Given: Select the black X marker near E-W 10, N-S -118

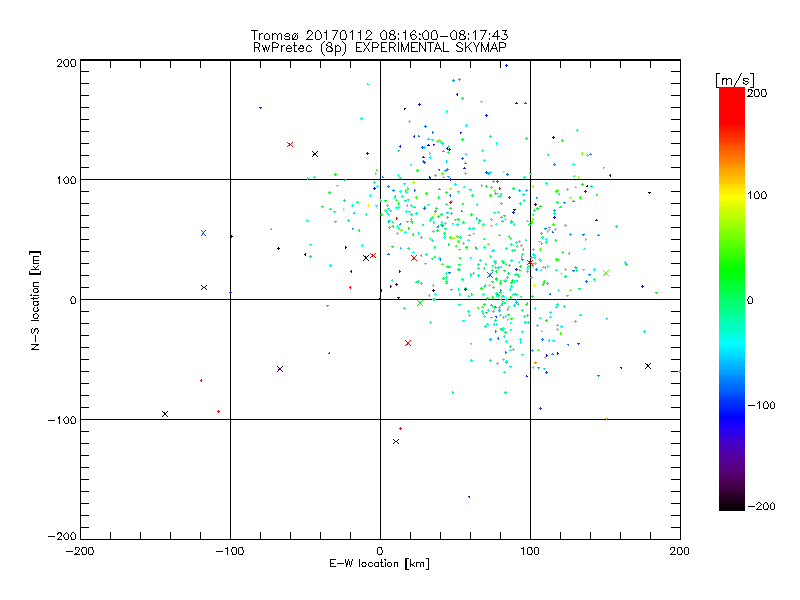Looking at the screenshot, I should [396, 441].
